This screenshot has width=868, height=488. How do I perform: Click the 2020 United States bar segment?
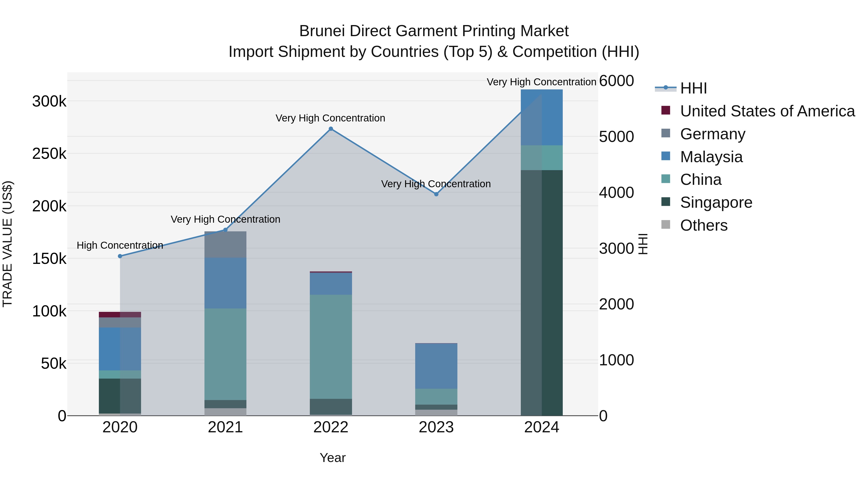pyautogui.click(x=120, y=314)
